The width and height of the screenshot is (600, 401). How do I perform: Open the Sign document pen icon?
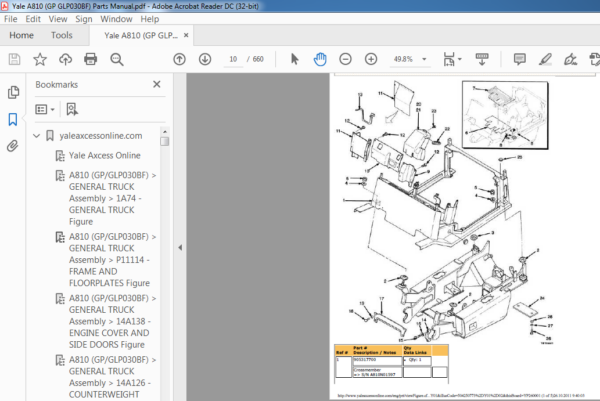click(x=570, y=59)
